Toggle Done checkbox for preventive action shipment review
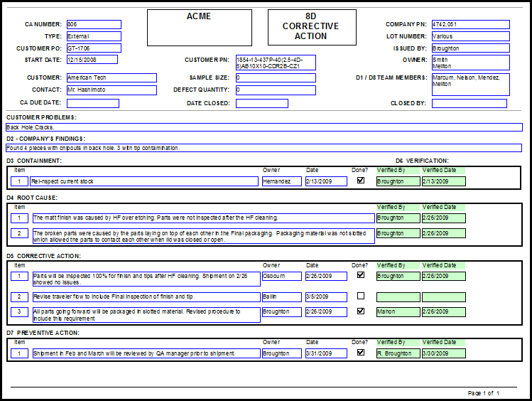Screen dimensions: 532x401 [361, 353]
